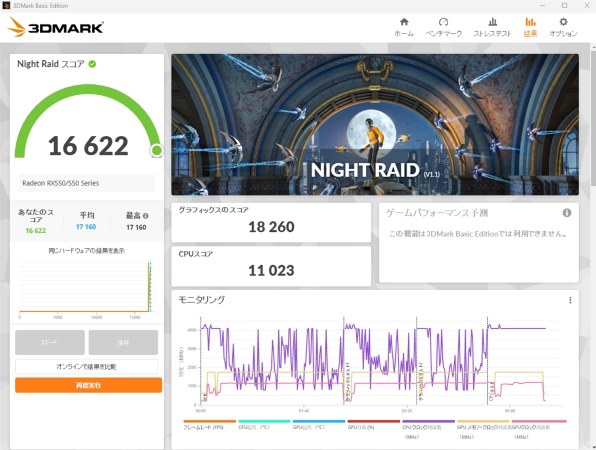Click your score value 16 622 in green
The width and height of the screenshot is (596, 450).
click(36, 231)
